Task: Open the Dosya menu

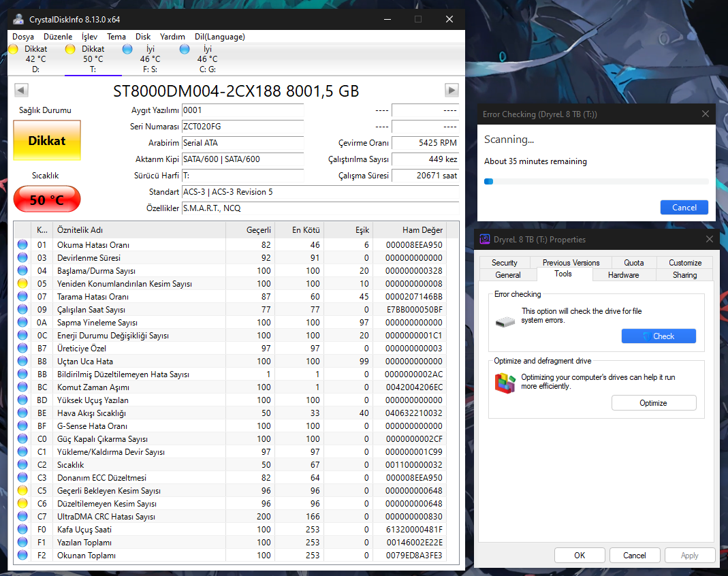Action: pyautogui.click(x=23, y=37)
